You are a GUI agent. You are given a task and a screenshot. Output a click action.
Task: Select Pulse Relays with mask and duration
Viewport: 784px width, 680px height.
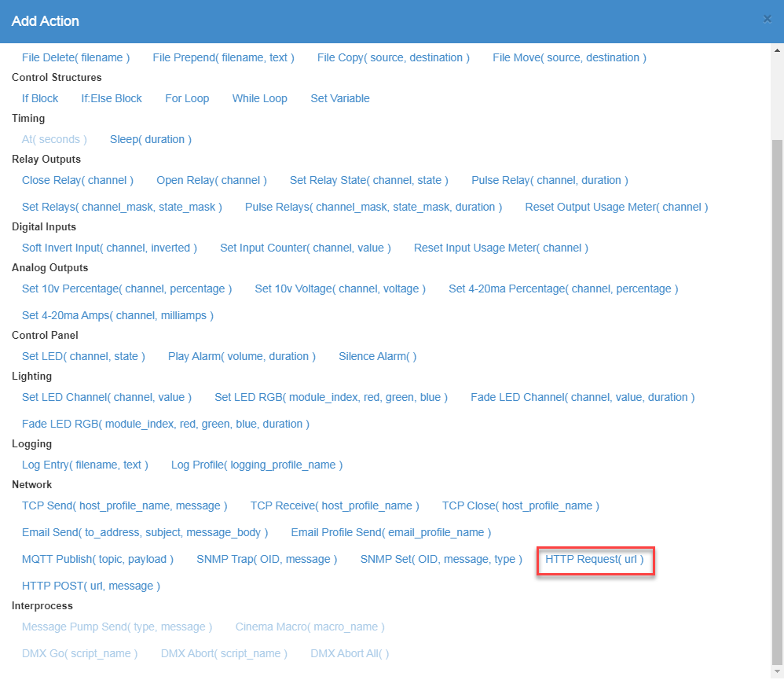click(x=373, y=208)
